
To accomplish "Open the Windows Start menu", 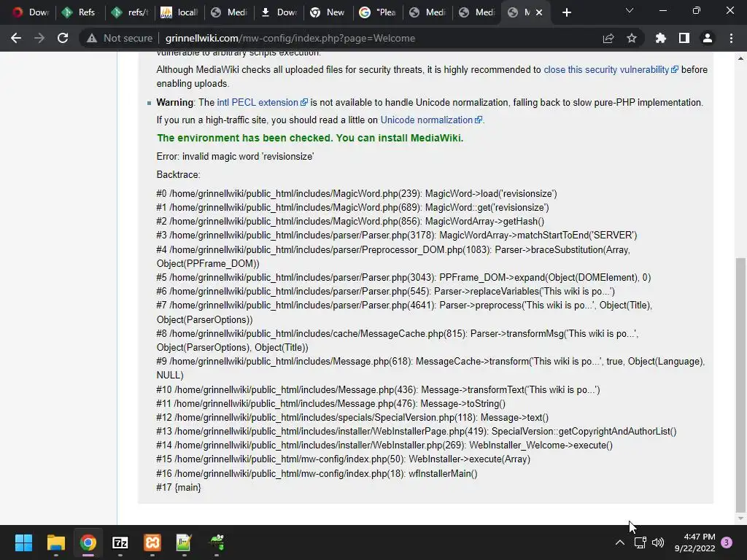I will (x=23, y=542).
